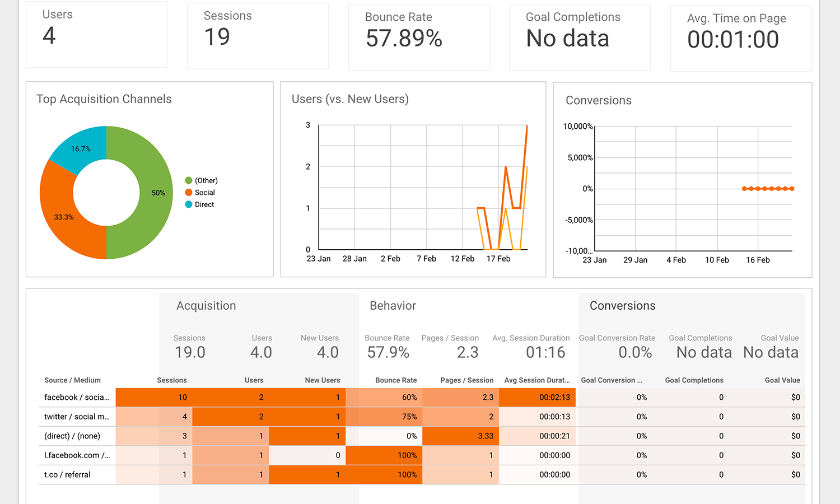This screenshot has height=504, width=840.
Task: Select the Sessions scorecard showing 19
Action: (258, 35)
